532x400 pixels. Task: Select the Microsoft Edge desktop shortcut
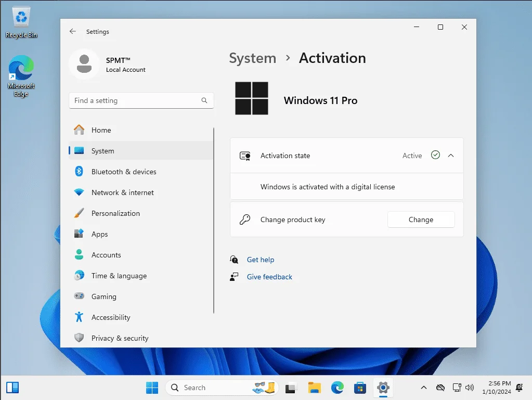click(x=21, y=76)
